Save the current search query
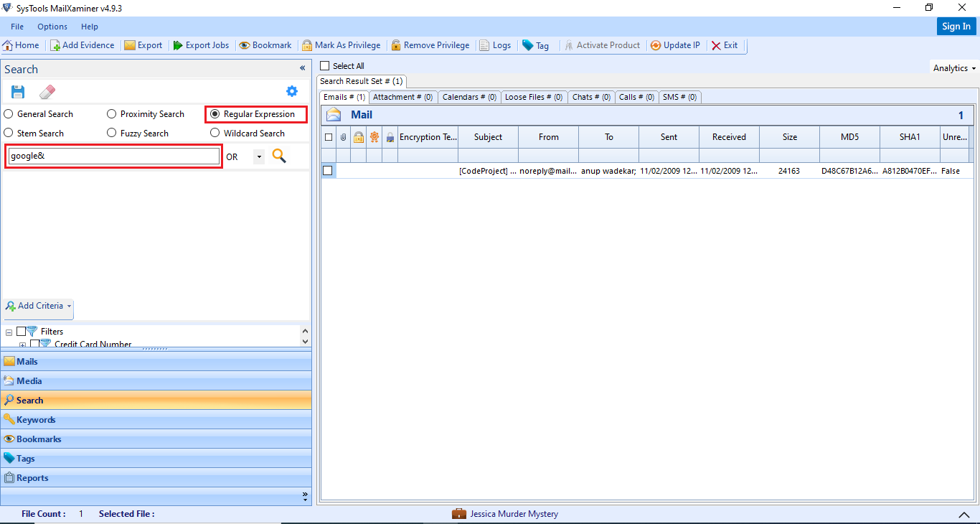 (x=17, y=91)
